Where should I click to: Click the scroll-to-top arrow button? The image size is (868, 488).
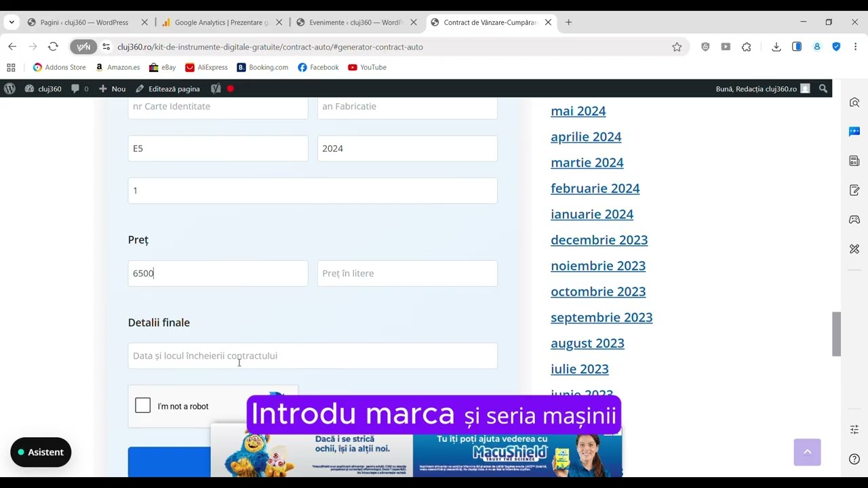[807, 452]
